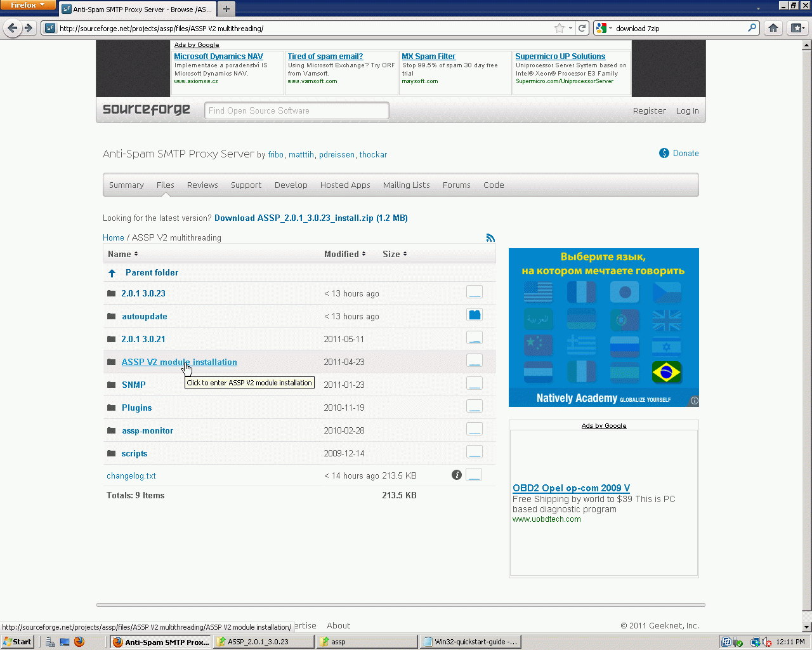Click the ad info icon on Natively Academy banner
812x650 pixels.
[695, 401]
